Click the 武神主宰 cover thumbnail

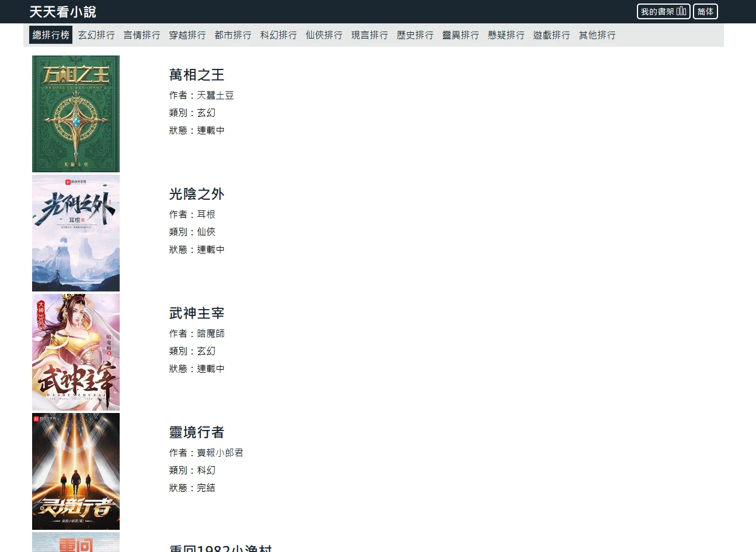tap(76, 352)
